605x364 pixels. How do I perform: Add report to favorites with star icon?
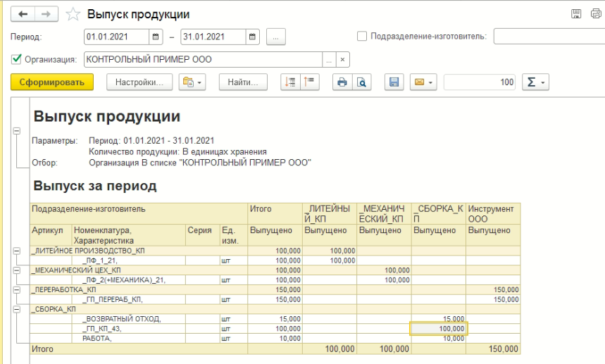72,14
